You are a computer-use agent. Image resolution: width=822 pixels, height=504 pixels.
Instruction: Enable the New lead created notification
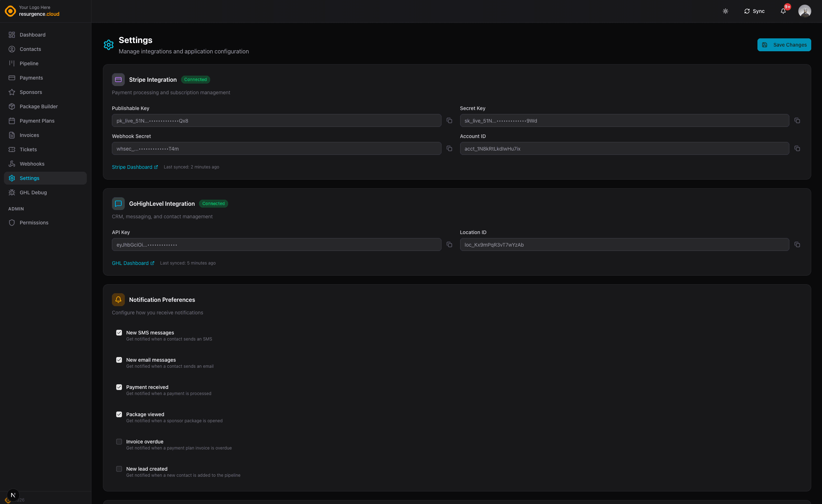click(119, 469)
